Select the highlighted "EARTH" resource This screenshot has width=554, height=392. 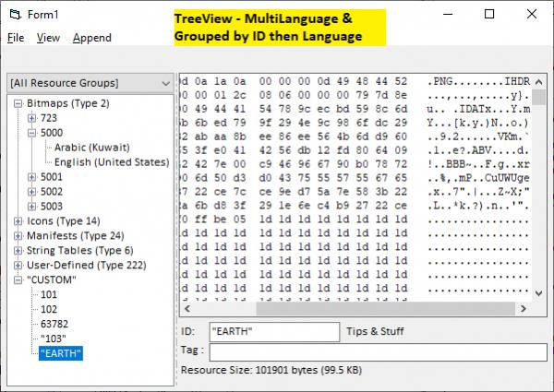click(61, 353)
